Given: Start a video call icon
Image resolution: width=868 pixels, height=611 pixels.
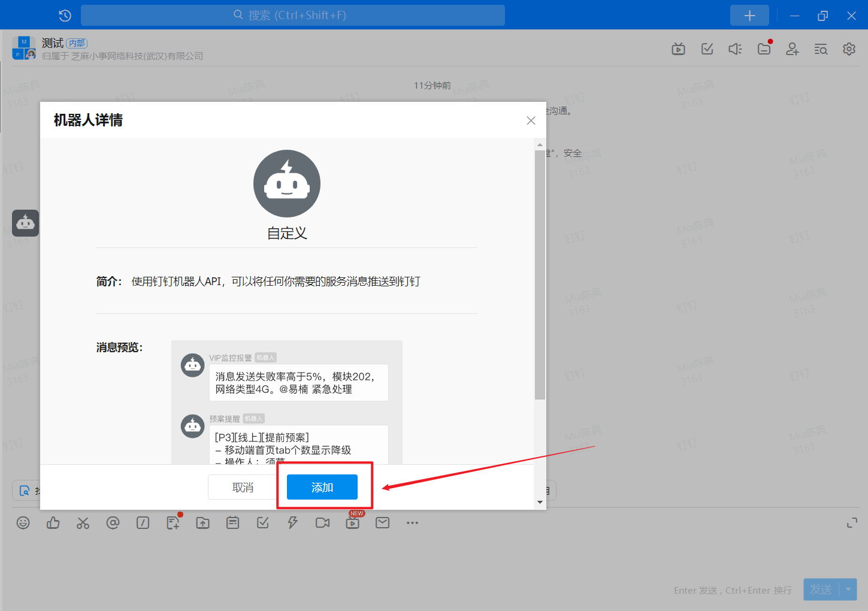Looking at the screenshot, I should tap(323, 523).
